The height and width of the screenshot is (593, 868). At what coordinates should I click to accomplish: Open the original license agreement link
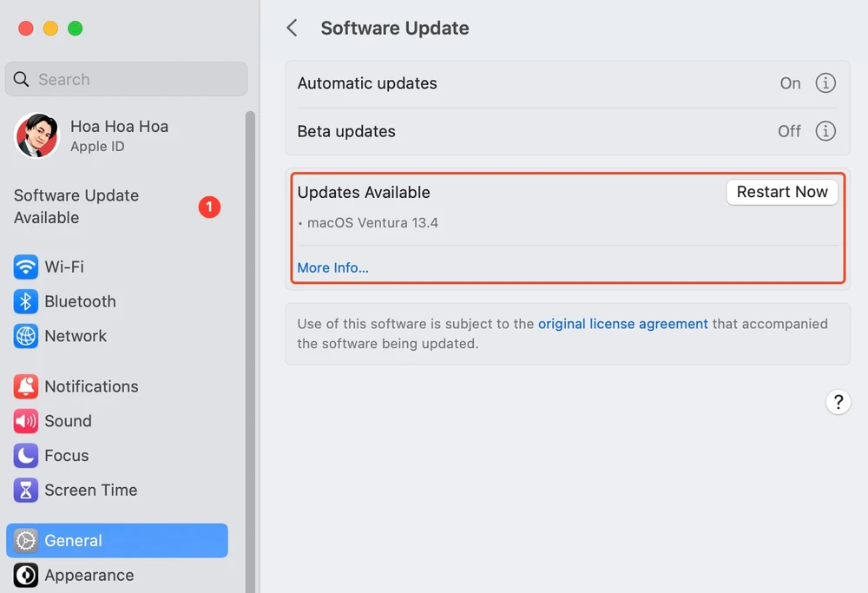click(622, 323)
